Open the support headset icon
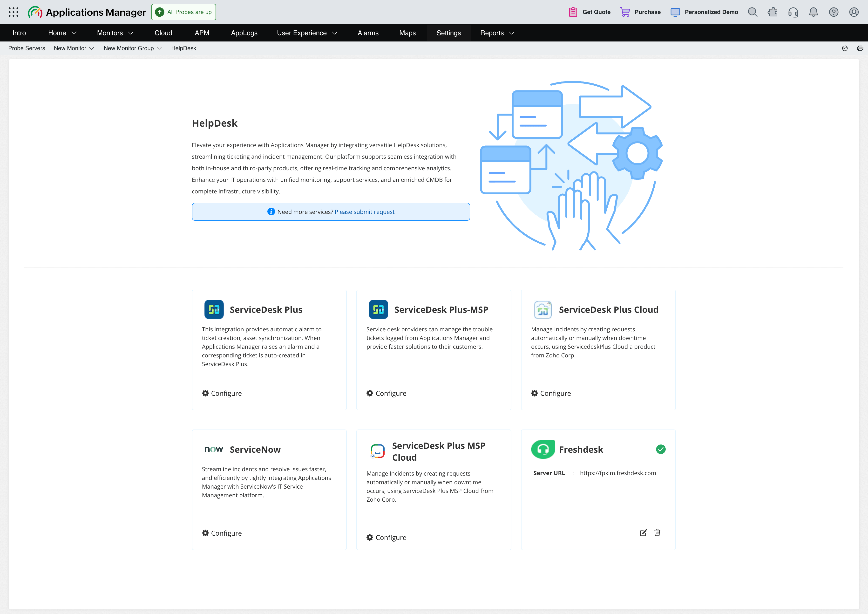The image size is (868, 614). (793, 12)
